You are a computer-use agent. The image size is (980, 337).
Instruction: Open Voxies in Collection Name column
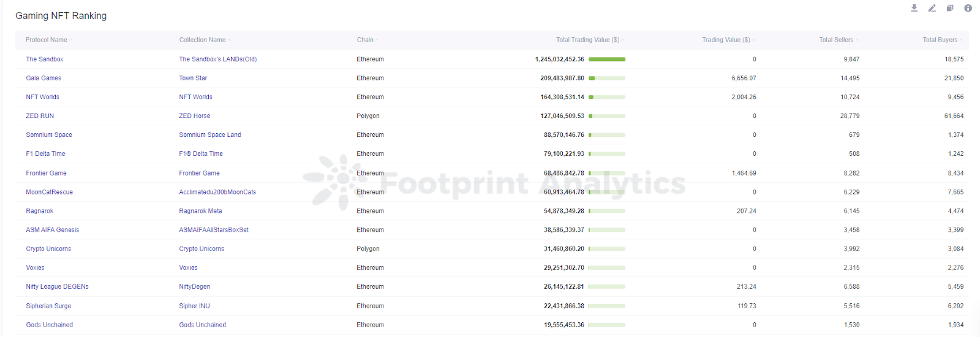(x=188, y=268)
